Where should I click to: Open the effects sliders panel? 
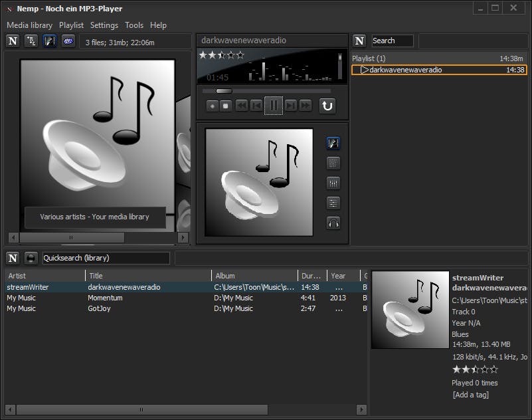point(333,203)
